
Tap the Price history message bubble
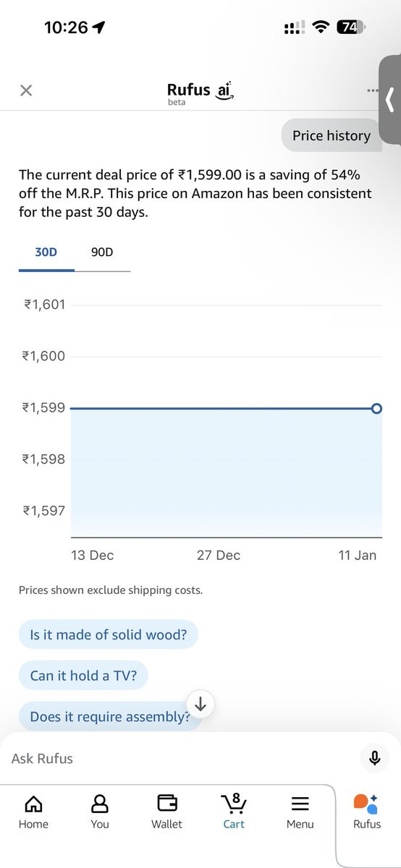[x=331, y=135]
